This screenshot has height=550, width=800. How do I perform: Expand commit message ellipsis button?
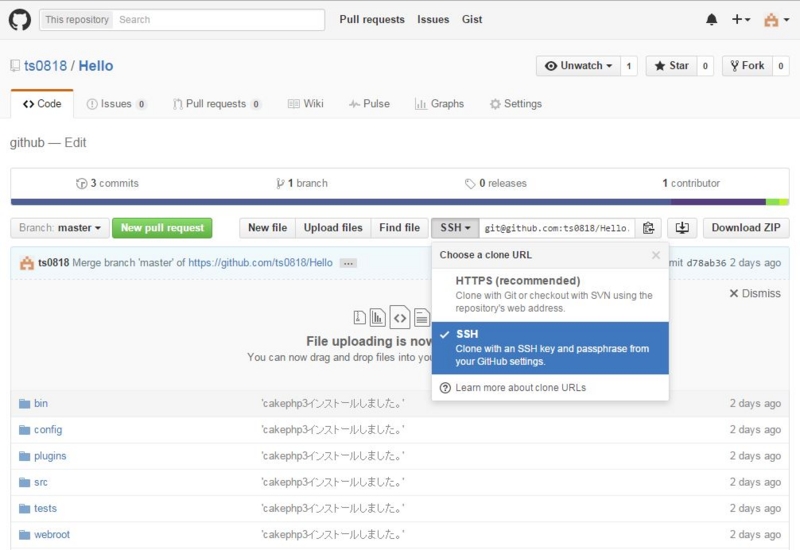(x=348, y=263)
